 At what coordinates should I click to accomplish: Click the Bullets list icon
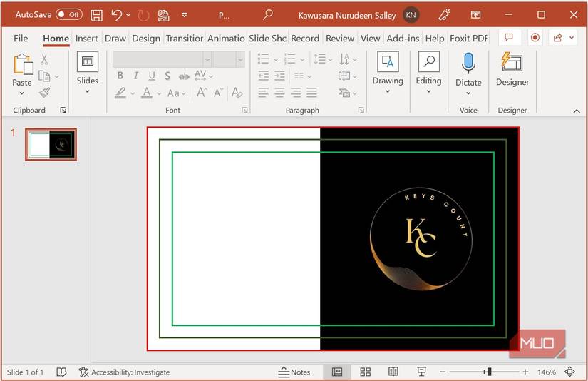coord(263,59)
